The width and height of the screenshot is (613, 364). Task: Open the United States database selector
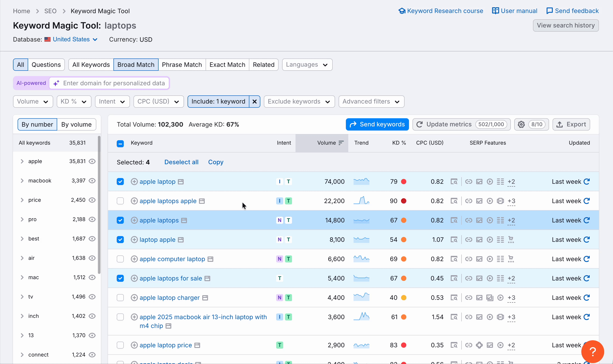pos(71,39)
